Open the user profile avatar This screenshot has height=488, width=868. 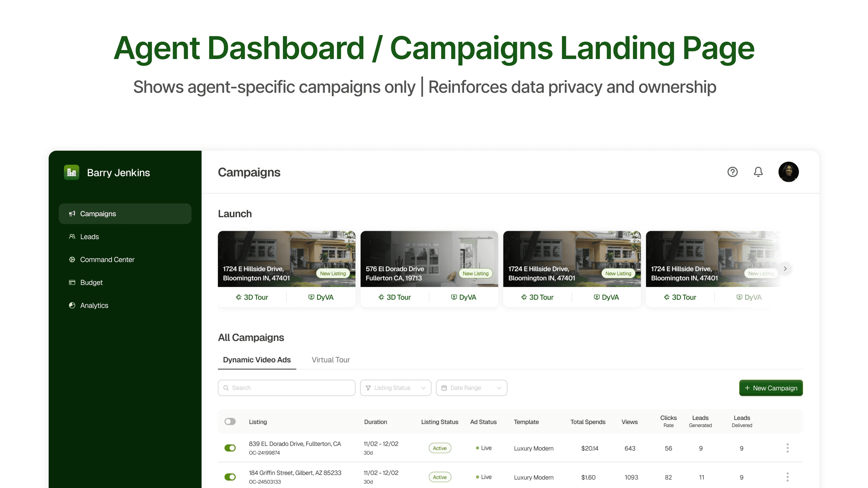click(x=788, y=172)
